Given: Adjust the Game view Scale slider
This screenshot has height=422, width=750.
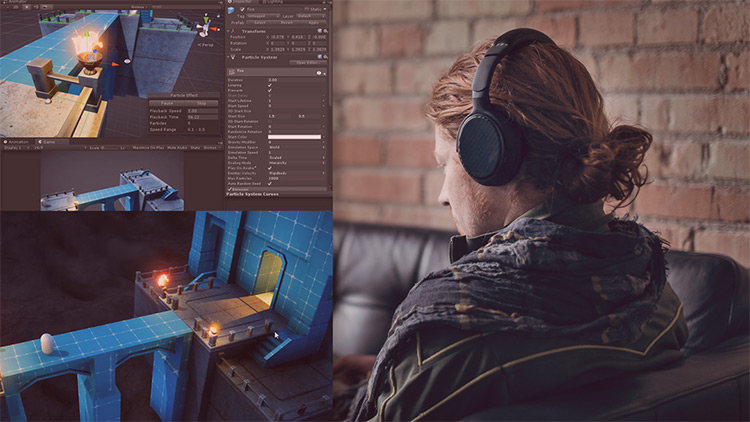Looking at the screenshot, I should point(110,148).
